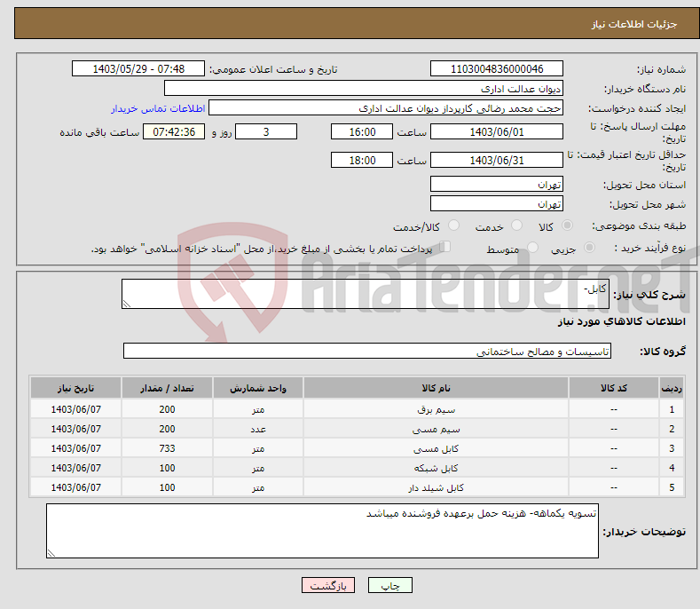Select the خدمت radio button
This screenshot has height=609, width=700.
[x=516, y=225]
